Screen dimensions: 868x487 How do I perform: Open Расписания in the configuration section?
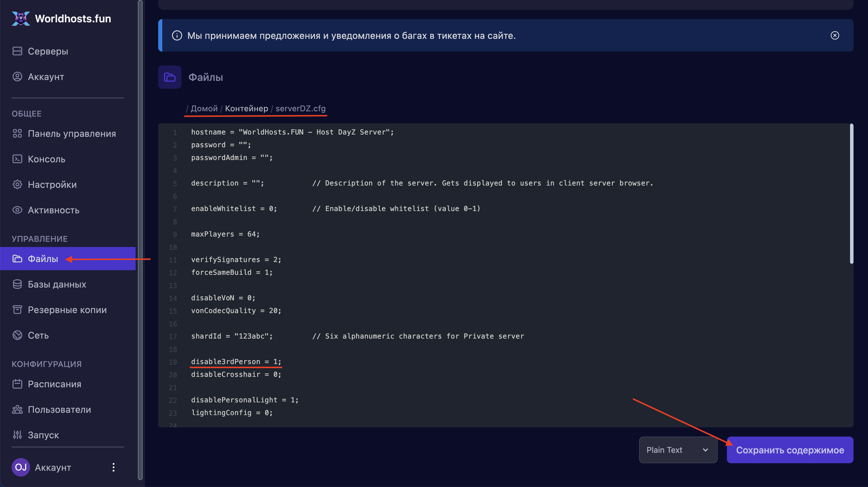coord(54,384)
